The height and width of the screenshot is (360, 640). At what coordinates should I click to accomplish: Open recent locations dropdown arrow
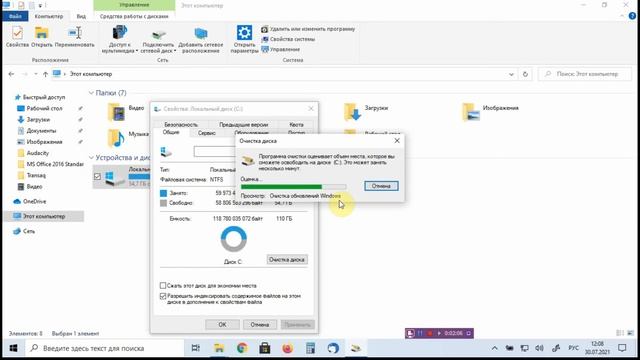click(36, 74)
